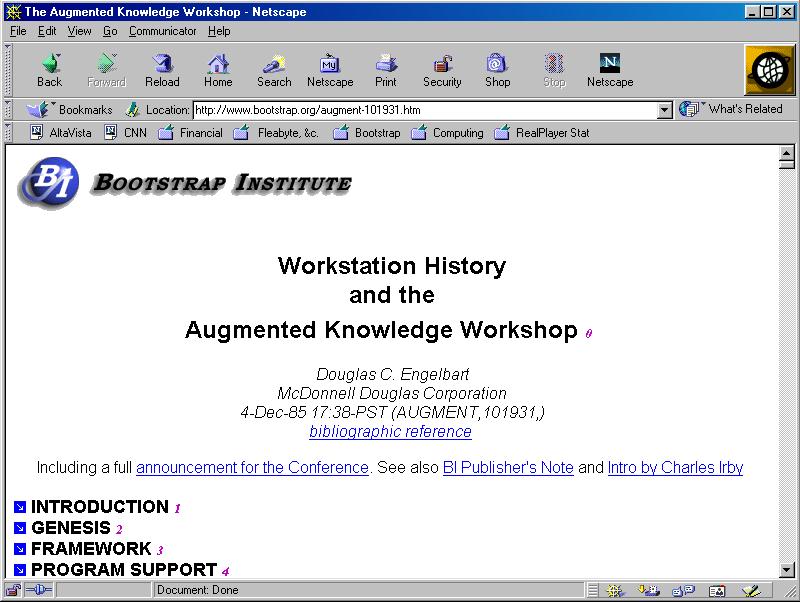The height and width of the screenshot is (602, 800).
Task: Expand the PROGRAM SUPPORT section arrow
Action: [x=20, y=570]
